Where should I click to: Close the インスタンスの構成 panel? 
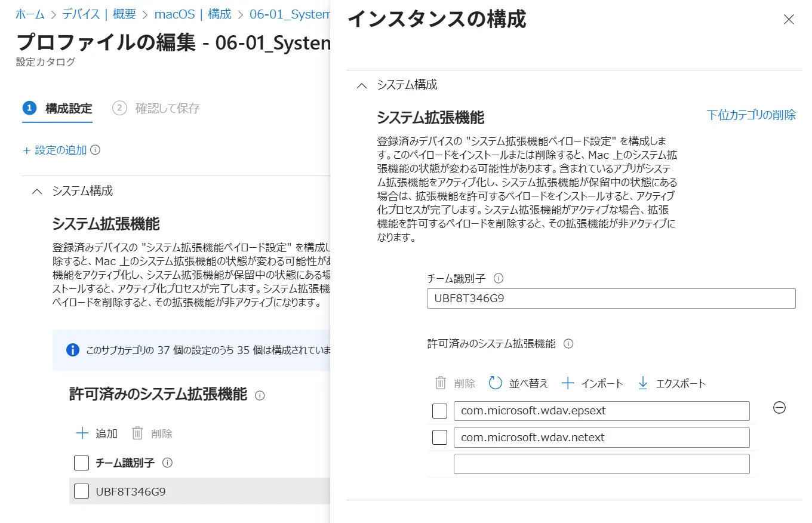pos(789,20)
